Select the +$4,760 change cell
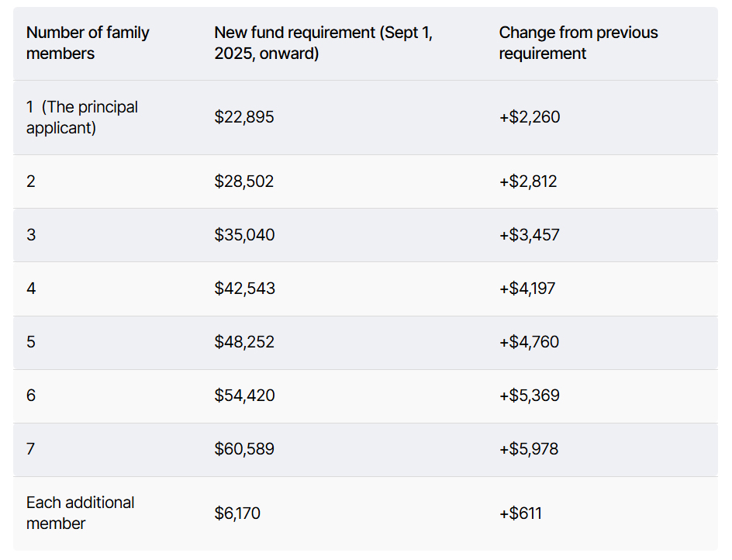The width and height of the screenshot is (732, 560). pos(529,342)
